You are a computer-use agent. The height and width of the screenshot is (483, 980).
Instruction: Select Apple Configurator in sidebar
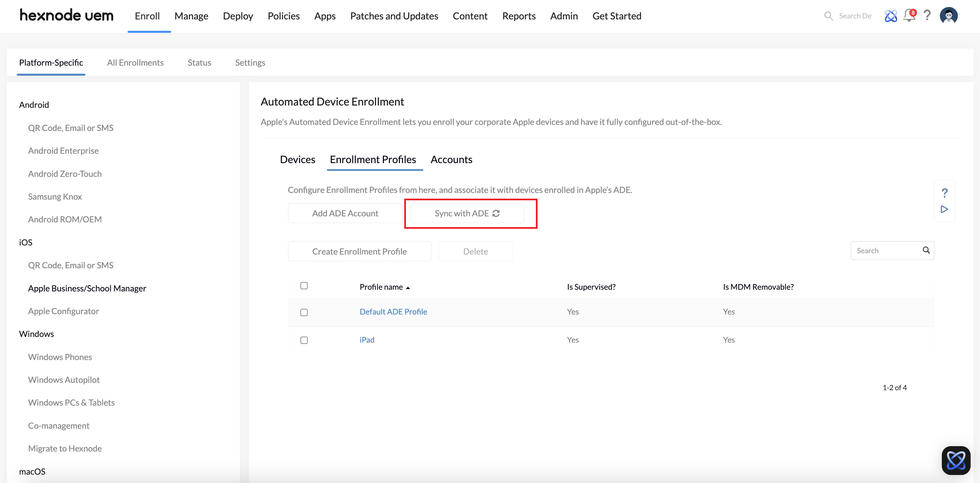point(64,311)
